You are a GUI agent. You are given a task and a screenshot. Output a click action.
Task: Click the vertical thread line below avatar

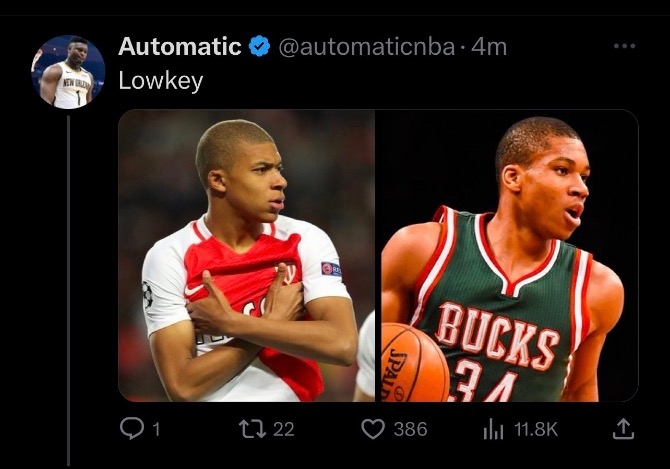(x=68, y=290)
